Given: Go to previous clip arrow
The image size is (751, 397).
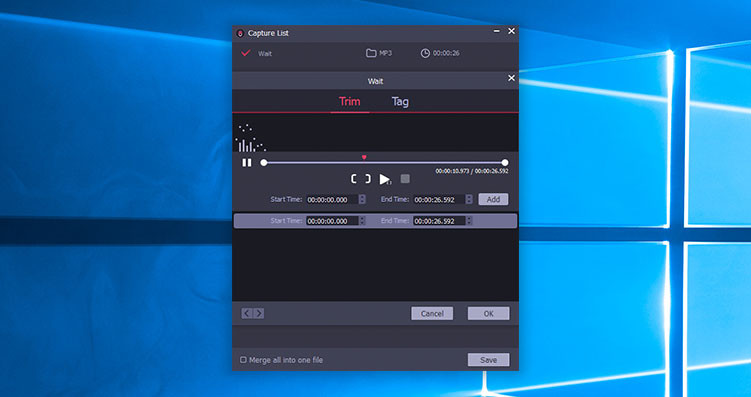Looking at the screenshot, I should coord(247,314).
